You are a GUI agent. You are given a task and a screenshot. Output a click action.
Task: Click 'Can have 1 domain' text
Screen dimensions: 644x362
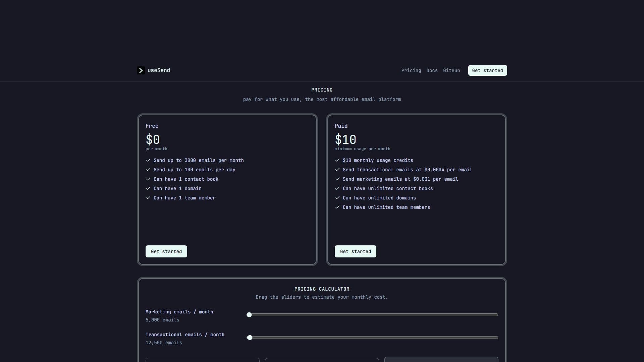tap(177, 188)
